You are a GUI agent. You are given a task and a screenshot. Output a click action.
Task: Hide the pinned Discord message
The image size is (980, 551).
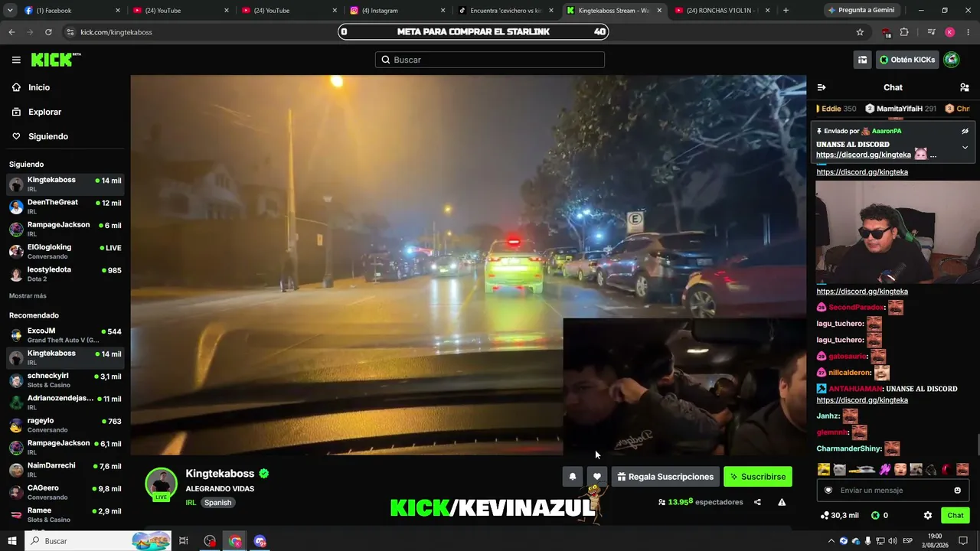pyautogui.click(x=965, y=131)
